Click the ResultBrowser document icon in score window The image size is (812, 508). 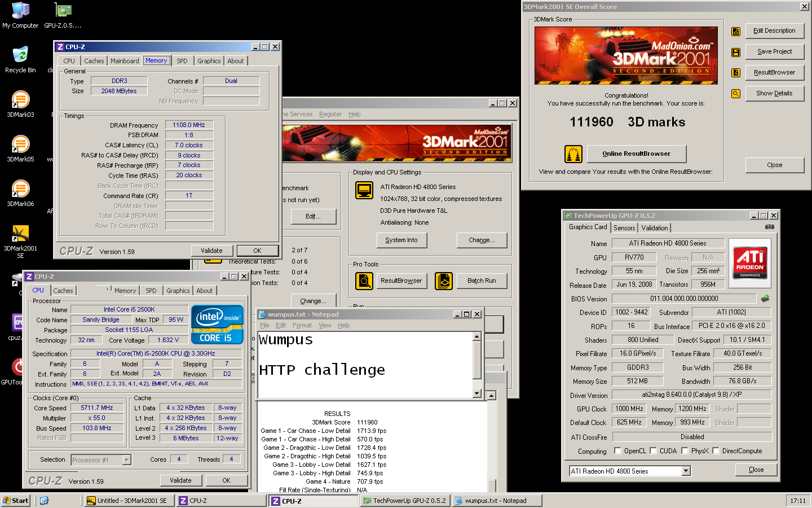(736, 73)
